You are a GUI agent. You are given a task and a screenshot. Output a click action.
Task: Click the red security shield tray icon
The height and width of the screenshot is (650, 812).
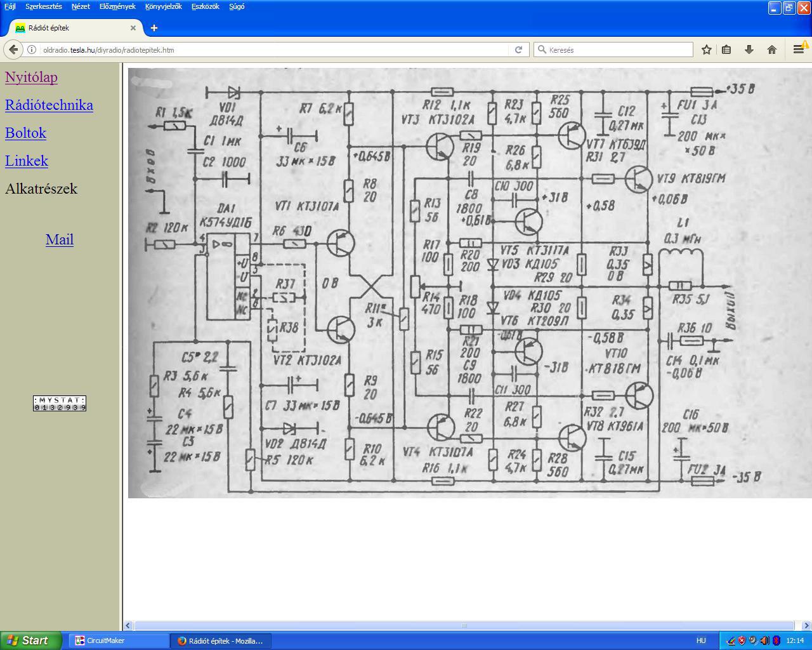click(741, 640)
